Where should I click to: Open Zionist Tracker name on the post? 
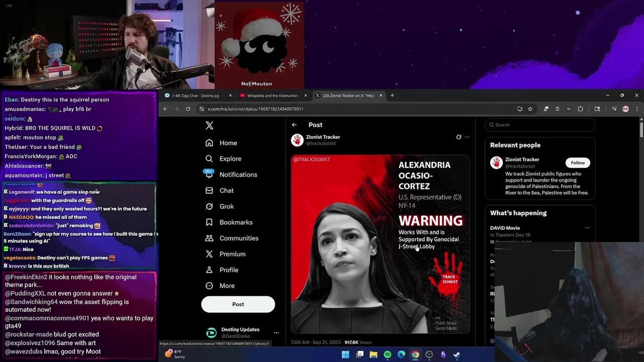pyautogui.click(x=323, y=137)
